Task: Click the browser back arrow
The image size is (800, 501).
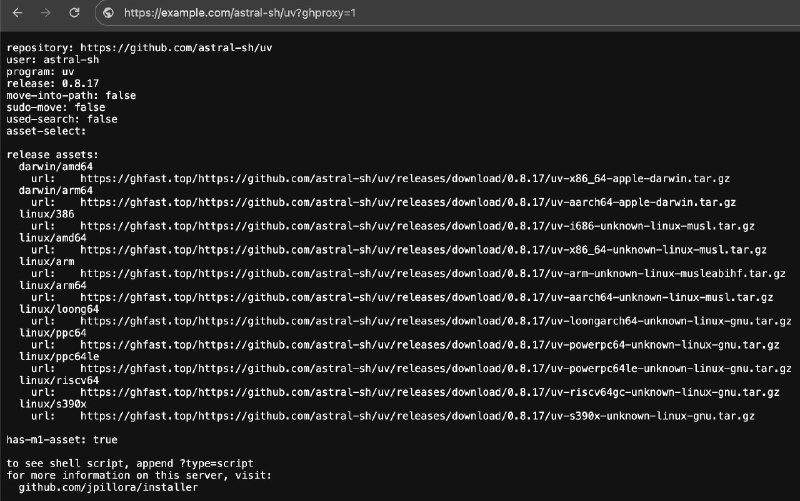Action: 17,13
